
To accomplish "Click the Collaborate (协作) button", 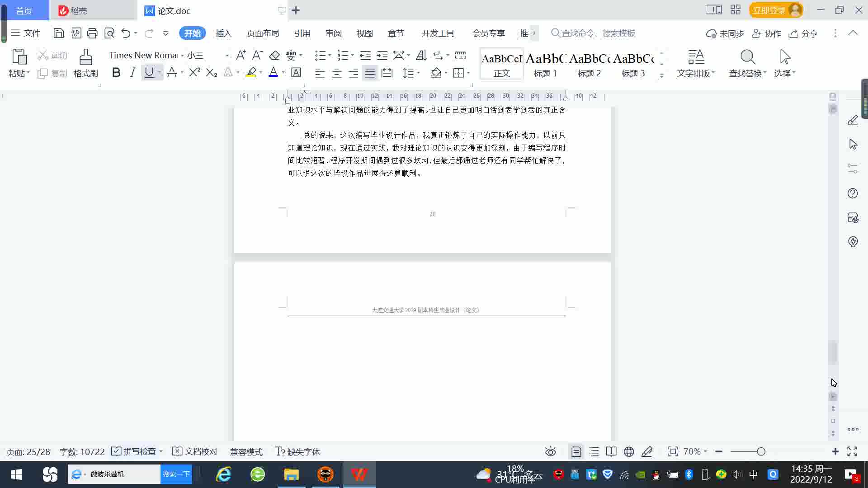I will pyautogui.click(x=766, y=33).
